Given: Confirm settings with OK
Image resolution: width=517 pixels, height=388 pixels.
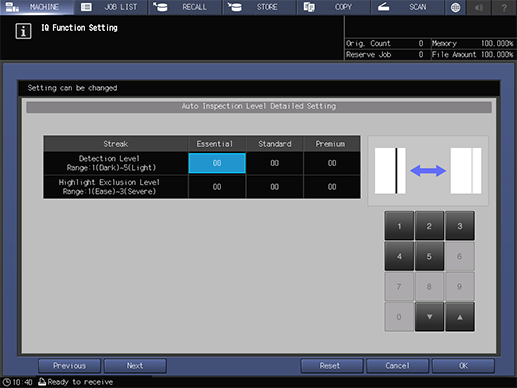Looking at the screenshot, I should (x=463, y=366).
